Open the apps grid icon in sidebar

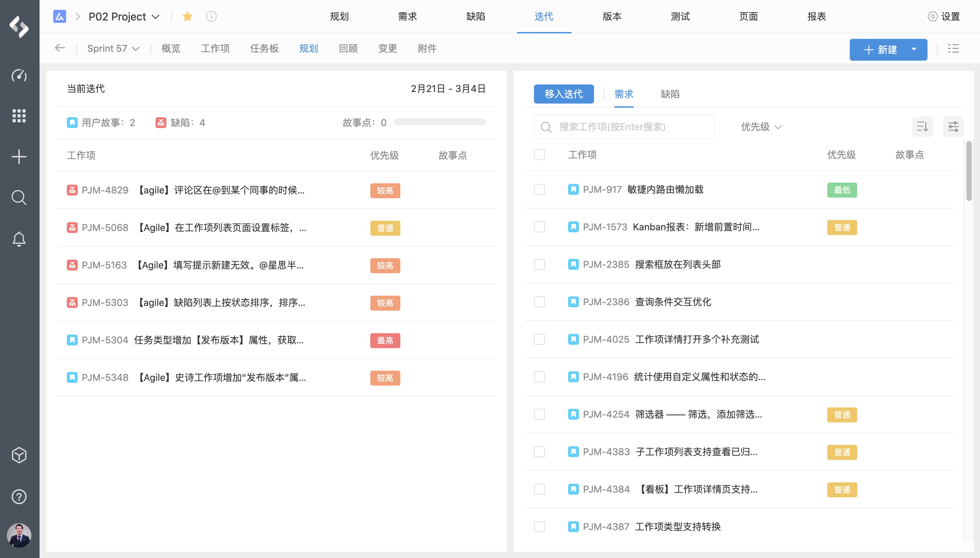click(19, 116)
